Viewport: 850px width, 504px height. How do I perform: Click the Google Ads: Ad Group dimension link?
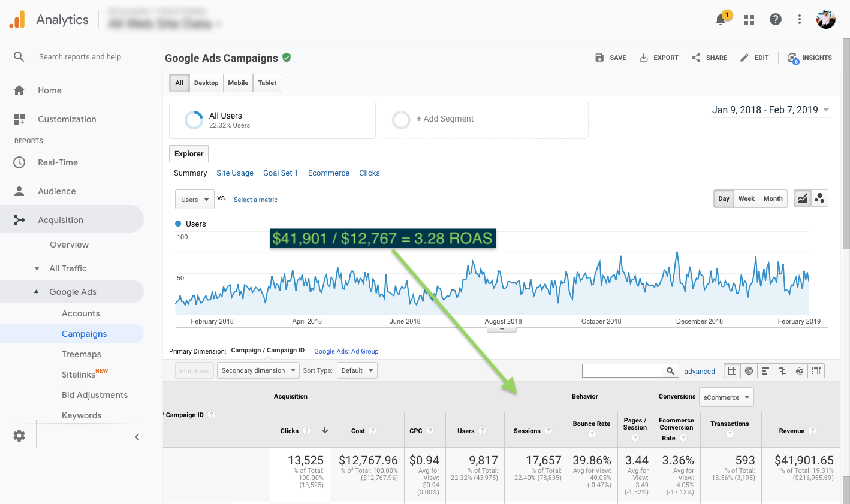[x=346, y=351]
